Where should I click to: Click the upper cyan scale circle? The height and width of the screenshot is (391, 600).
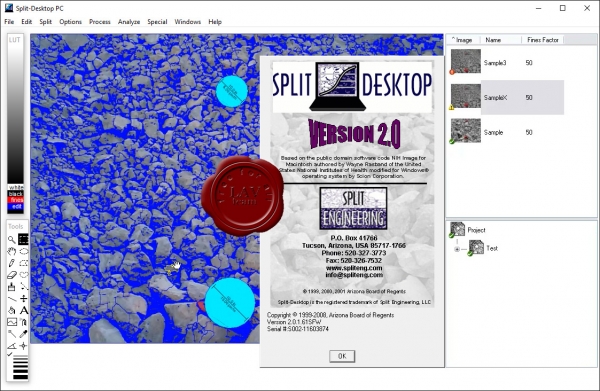click(232, 91)
